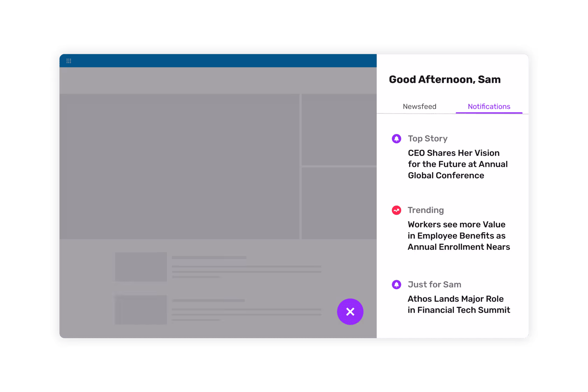Click the Top Story label
The height and width of the screenshot is (392, 588).
(x=428, y=138)
